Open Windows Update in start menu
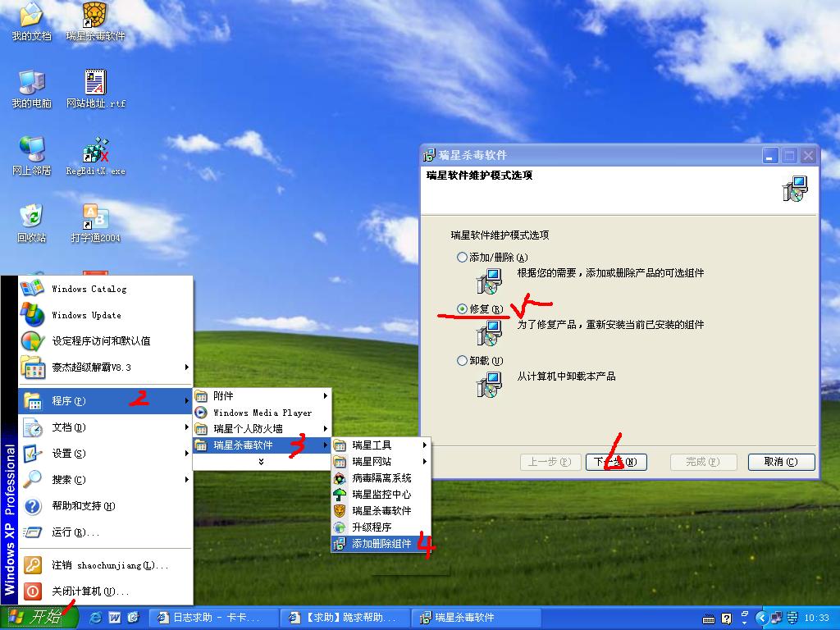The width and height of the screenshot is (840, 630). [x=106, y=315]
